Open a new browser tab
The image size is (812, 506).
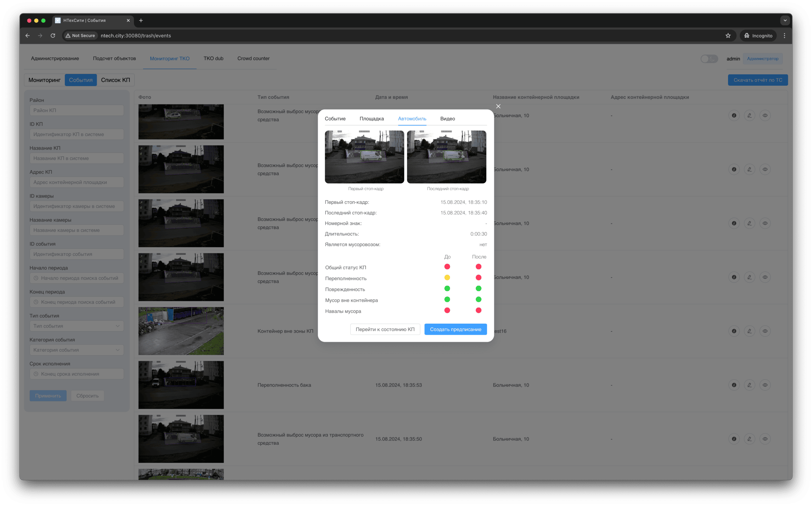click(141, 21)
